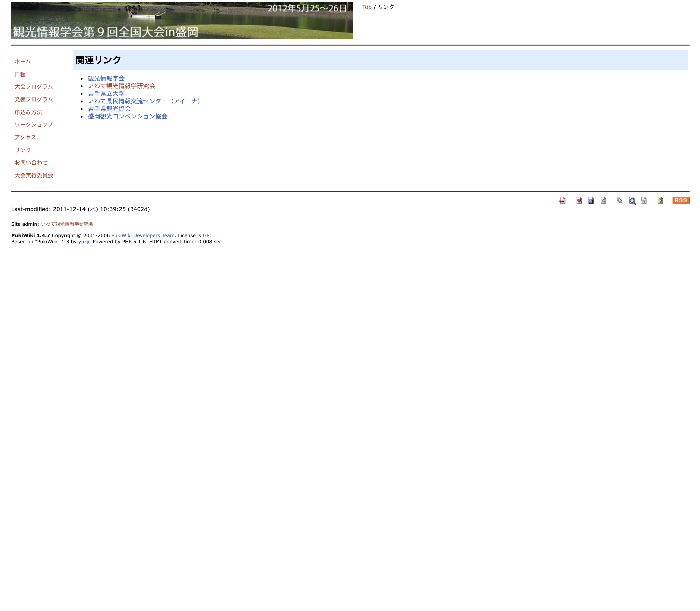700x611 pixels.
Task: Open the ホーム sidebar menu item
Action: coord(23,61)
